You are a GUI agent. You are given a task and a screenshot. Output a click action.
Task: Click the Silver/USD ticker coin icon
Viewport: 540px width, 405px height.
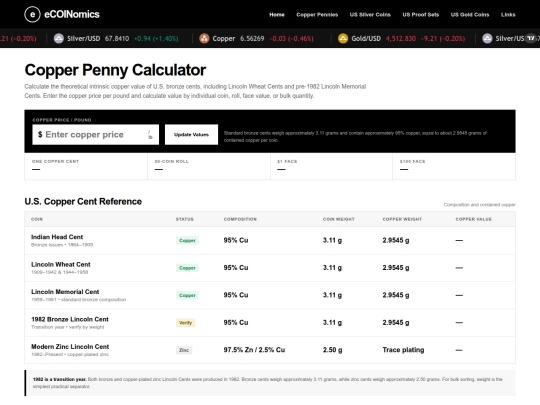pos(59,39)
